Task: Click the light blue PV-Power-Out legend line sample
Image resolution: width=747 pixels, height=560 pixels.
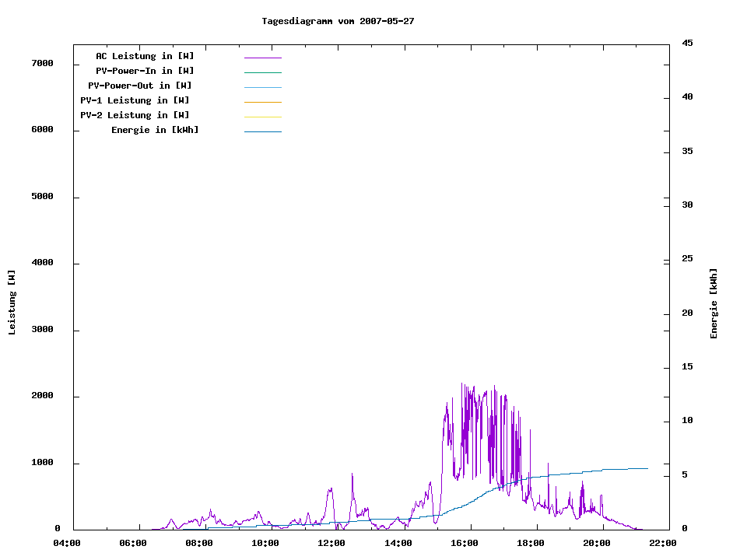Action: pos(262,87)
